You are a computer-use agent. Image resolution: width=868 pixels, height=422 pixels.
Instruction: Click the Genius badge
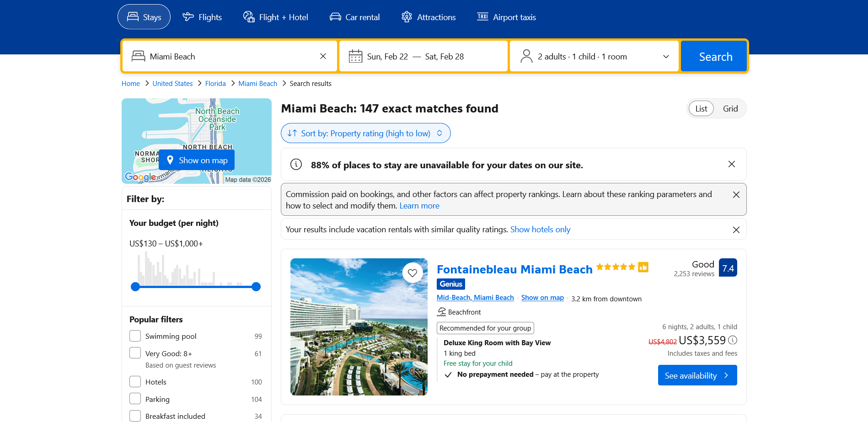click(x=451, y=284)
